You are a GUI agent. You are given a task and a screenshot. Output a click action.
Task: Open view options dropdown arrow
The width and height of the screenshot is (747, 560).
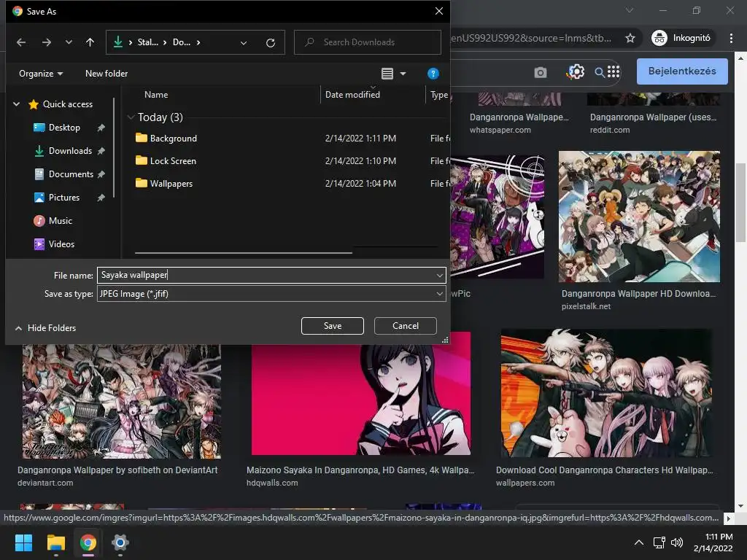coord(403,74)
